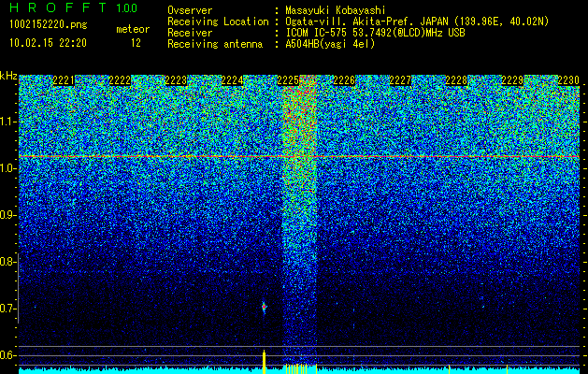Select the A504HB(yagi 4el) antenna value
The image size is (588, 374).
pos(330,44)
